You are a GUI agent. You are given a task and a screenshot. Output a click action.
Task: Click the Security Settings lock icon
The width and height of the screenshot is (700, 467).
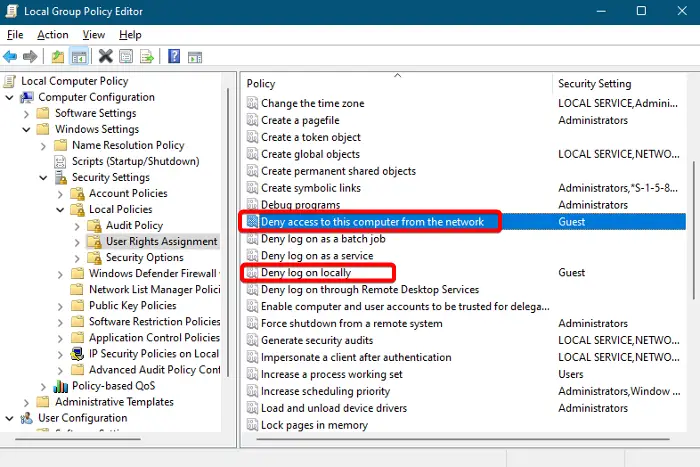coord(61,177)
